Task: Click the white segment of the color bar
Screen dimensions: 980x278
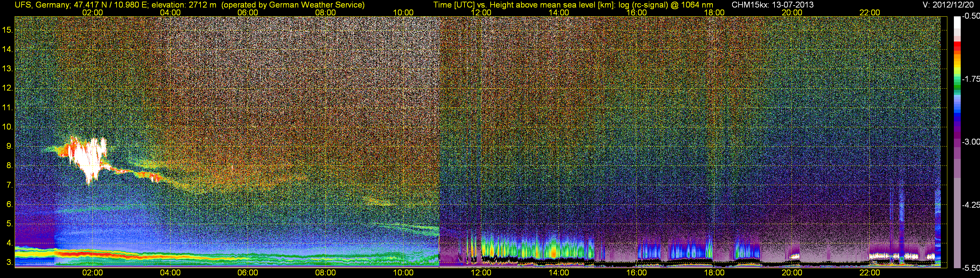Action: [957, 23]
